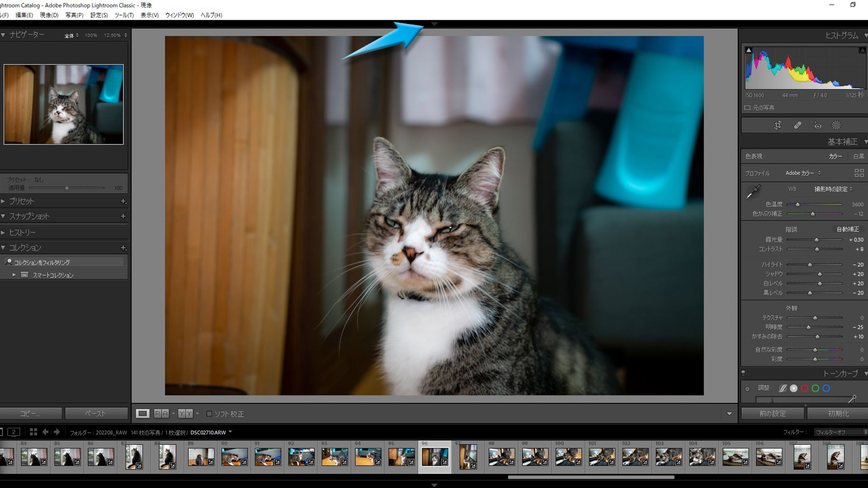Select the parametric curve adjustment icon

pos(783,388)
